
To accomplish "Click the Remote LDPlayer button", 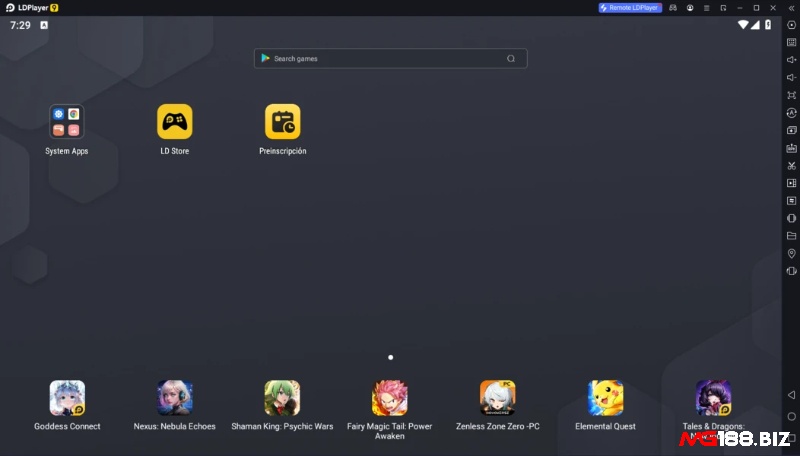I will click(630, 8).
